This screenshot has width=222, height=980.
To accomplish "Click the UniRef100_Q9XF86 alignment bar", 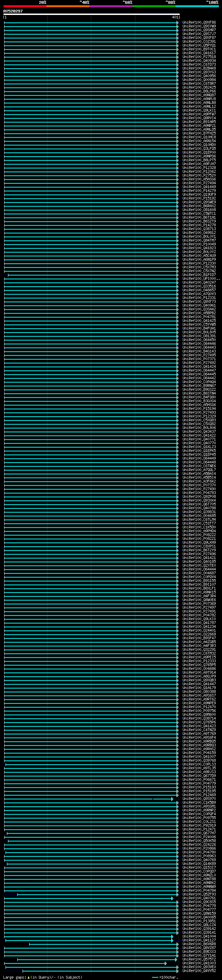I will [x=91, y=23].
